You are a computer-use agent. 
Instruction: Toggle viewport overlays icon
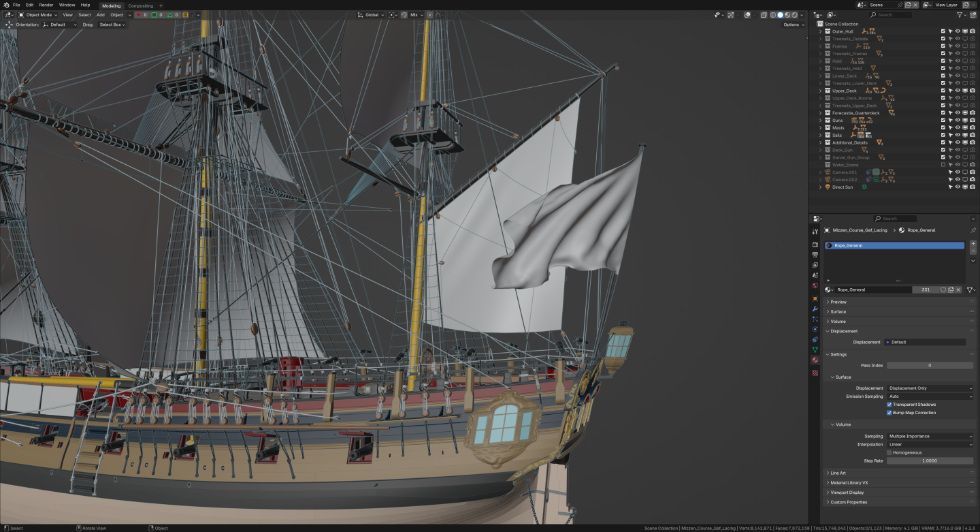(747, 14)
